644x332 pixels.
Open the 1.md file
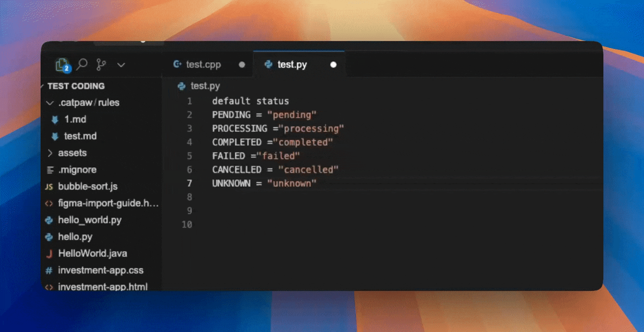pyautogui.click(x=75, y=119)
